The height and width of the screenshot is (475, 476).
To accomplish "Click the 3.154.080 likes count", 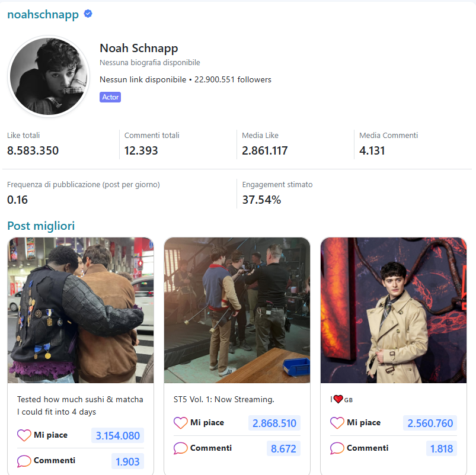I will coord(118,436).
